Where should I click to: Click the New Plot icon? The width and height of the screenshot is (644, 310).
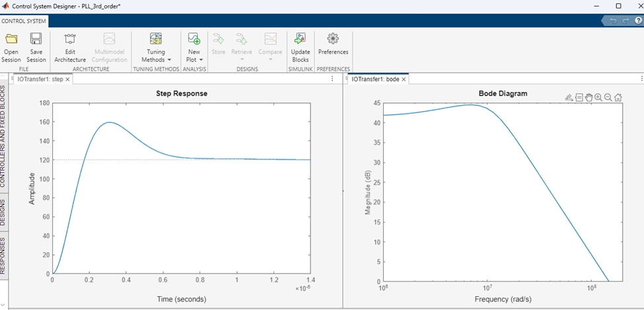tap(194, 39)
